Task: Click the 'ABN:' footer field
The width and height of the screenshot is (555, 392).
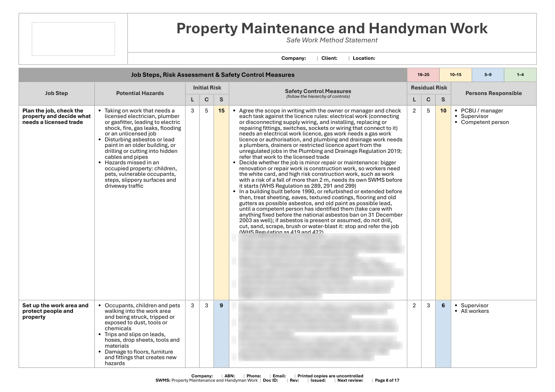Action: [x=230, y=376]
